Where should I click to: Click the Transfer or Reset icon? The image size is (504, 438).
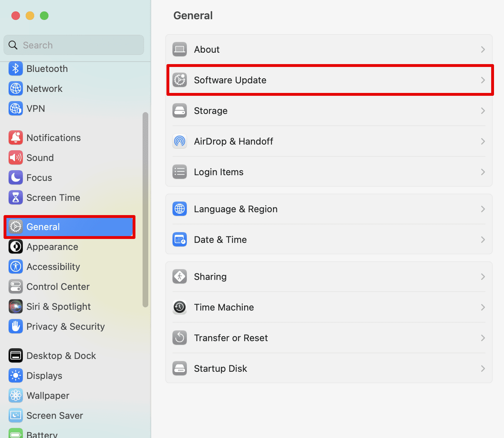tap(180, 338)
